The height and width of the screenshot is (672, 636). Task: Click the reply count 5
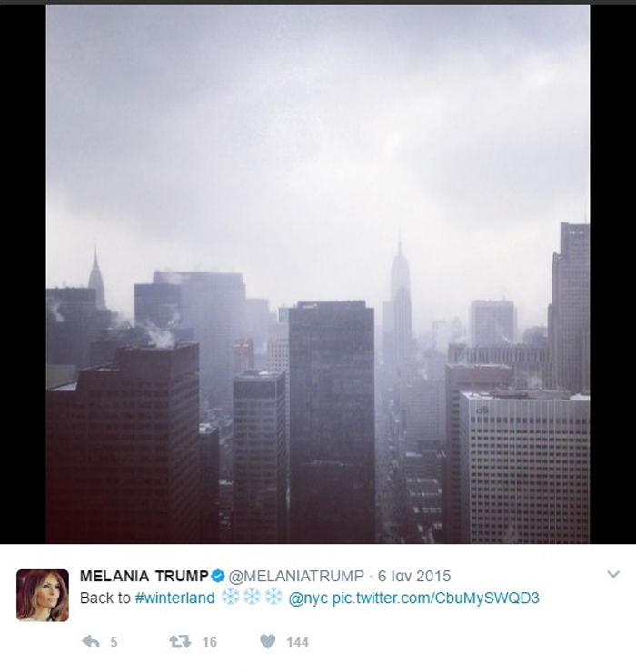point(114,642)
